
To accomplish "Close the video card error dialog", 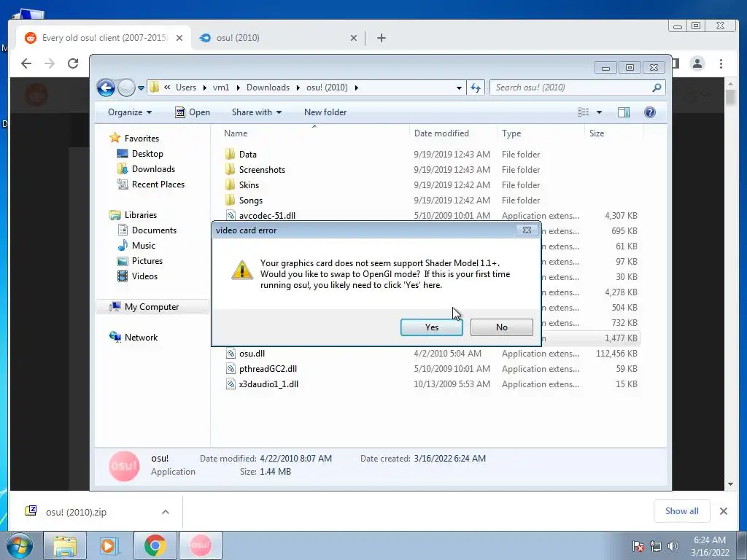I will pos(527,230).
